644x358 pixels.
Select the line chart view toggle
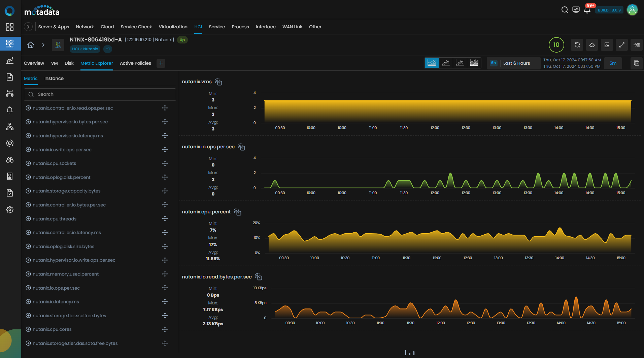[x=446, y=63]
